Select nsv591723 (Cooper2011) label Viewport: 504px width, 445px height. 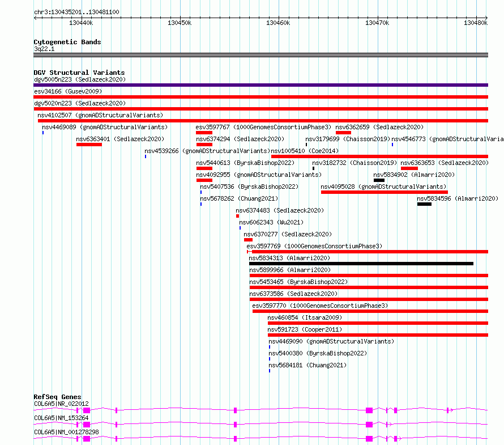(x=305, y=329)
